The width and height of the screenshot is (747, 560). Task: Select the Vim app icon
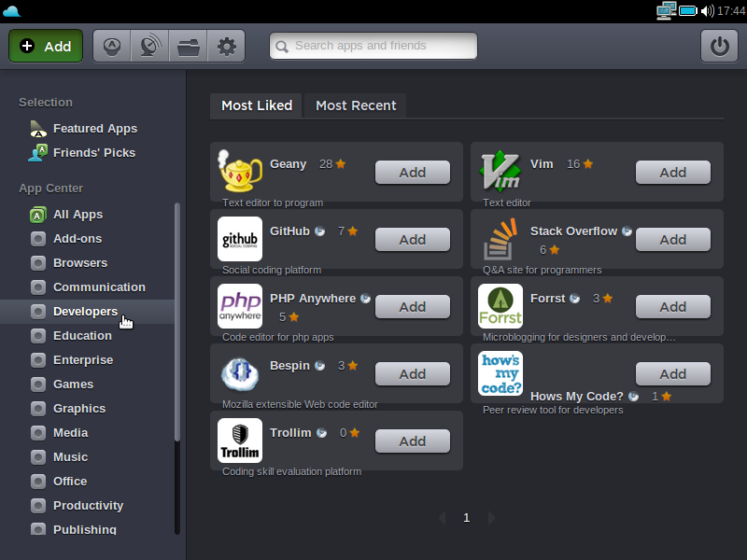pos(500,172)
